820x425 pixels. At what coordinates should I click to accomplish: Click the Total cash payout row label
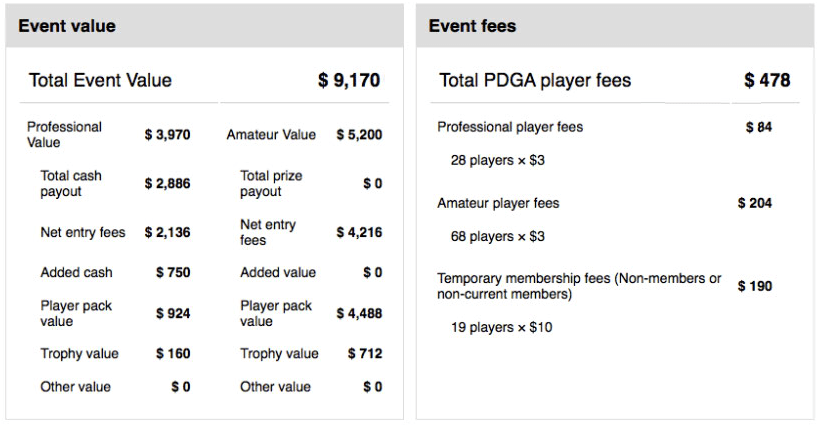71,183
